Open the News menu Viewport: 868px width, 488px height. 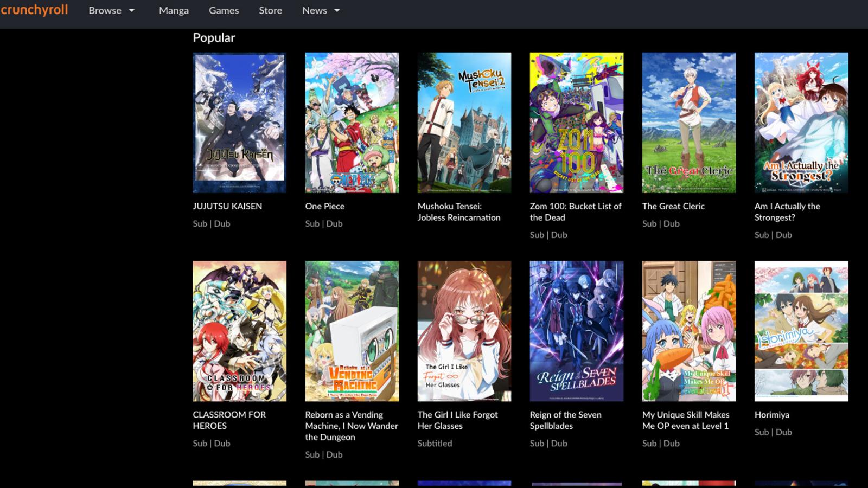315,10
